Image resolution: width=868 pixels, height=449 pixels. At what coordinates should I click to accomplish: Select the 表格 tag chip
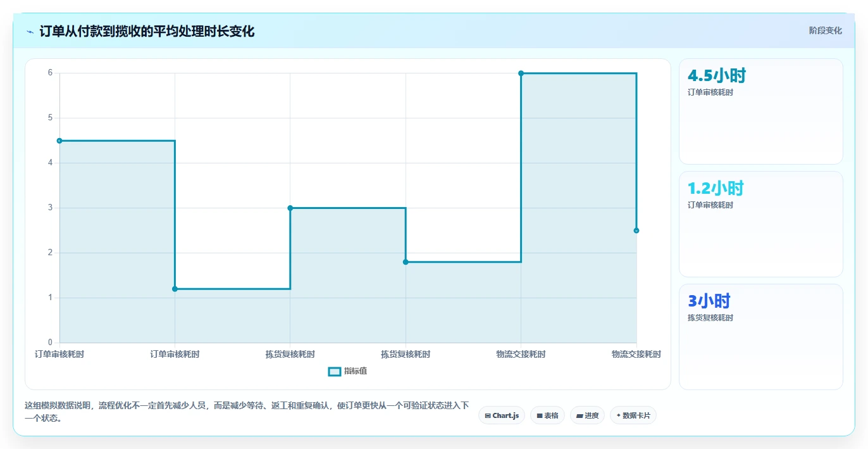547,415
